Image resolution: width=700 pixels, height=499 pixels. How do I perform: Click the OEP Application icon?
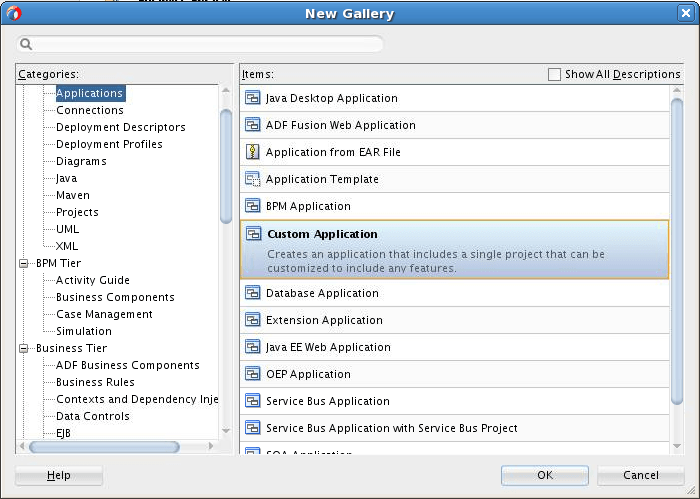point(253,374)
